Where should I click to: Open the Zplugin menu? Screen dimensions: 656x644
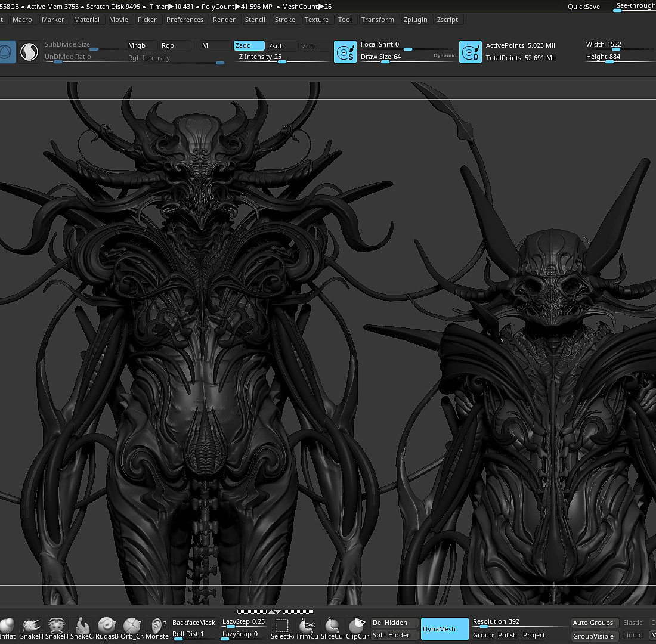point(416,20)
